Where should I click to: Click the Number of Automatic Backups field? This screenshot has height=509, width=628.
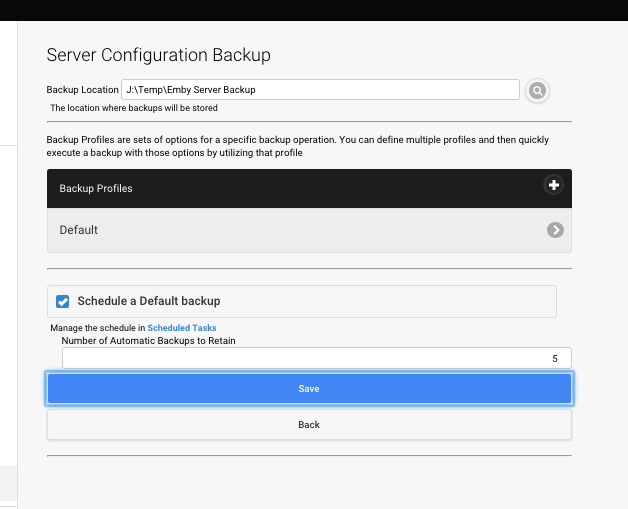(300, 358)
